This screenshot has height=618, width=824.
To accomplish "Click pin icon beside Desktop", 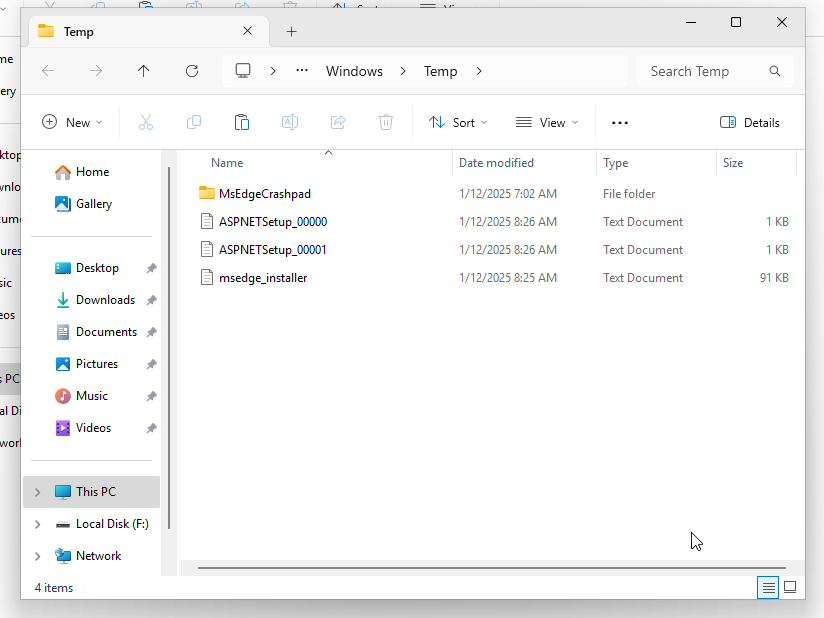I will [x=151, y=268].
